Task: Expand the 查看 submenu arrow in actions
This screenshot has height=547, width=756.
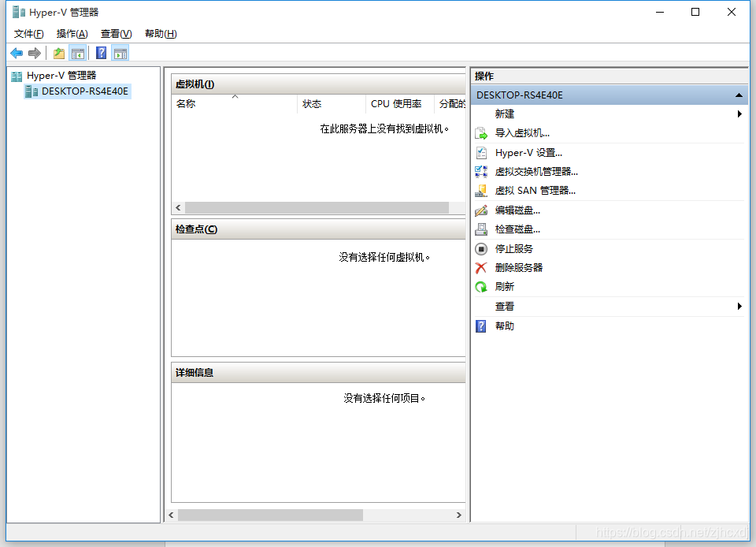Action: pos(739,307)
